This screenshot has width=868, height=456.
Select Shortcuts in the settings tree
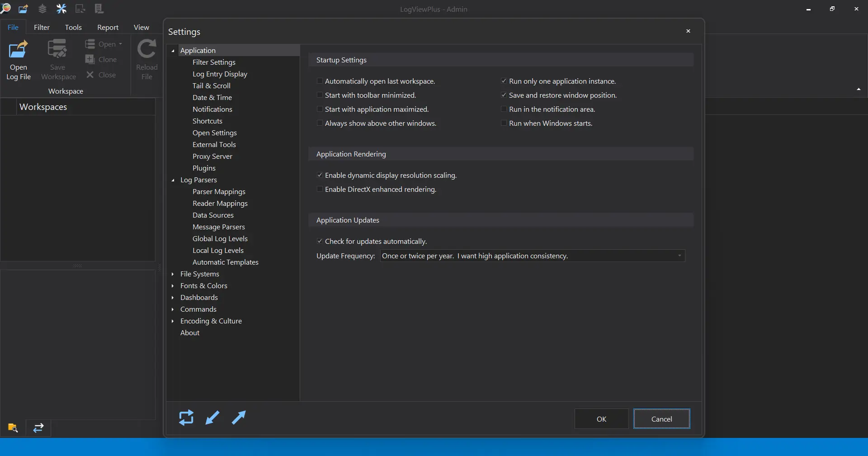[208, 121]
